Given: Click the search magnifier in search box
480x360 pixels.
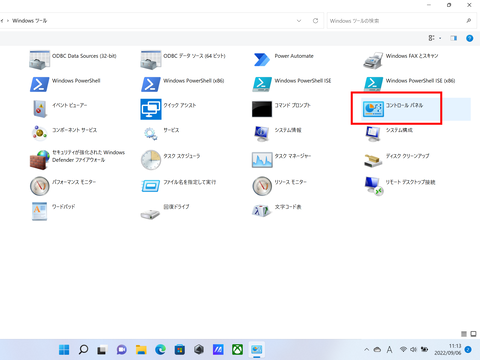Looking at the screenshot, I should click(468, 21).
